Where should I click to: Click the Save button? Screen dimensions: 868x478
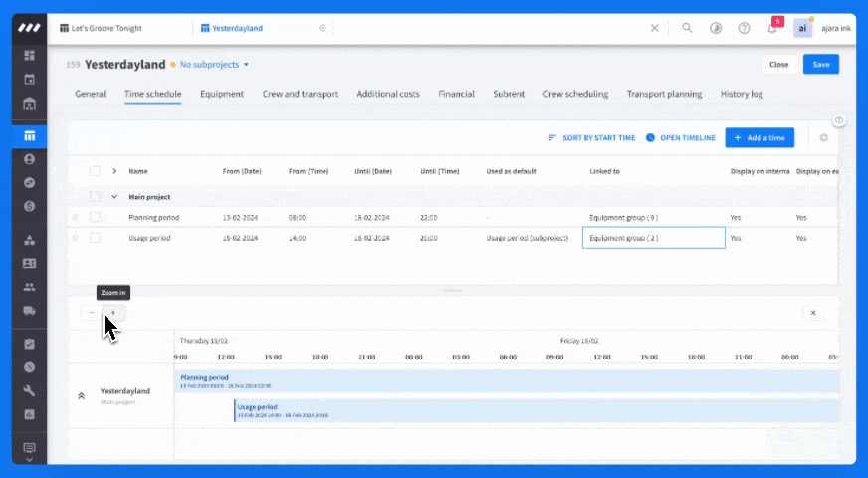[x=821, y=65]
